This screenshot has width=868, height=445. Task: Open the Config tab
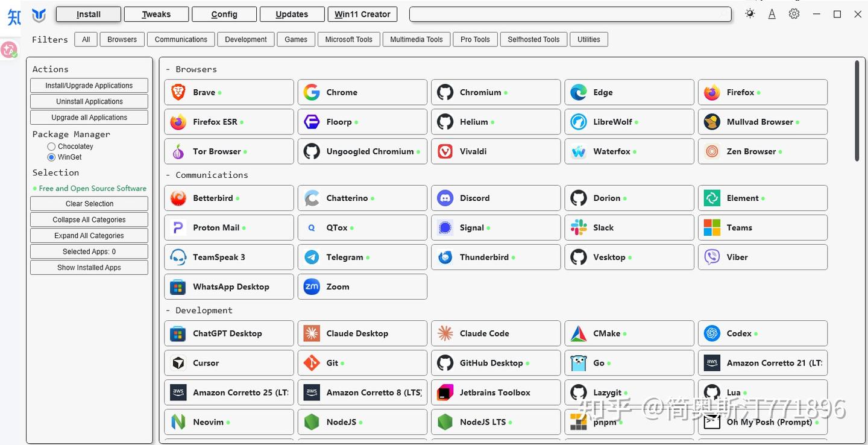pyautogui.click(x=224, y=14)
